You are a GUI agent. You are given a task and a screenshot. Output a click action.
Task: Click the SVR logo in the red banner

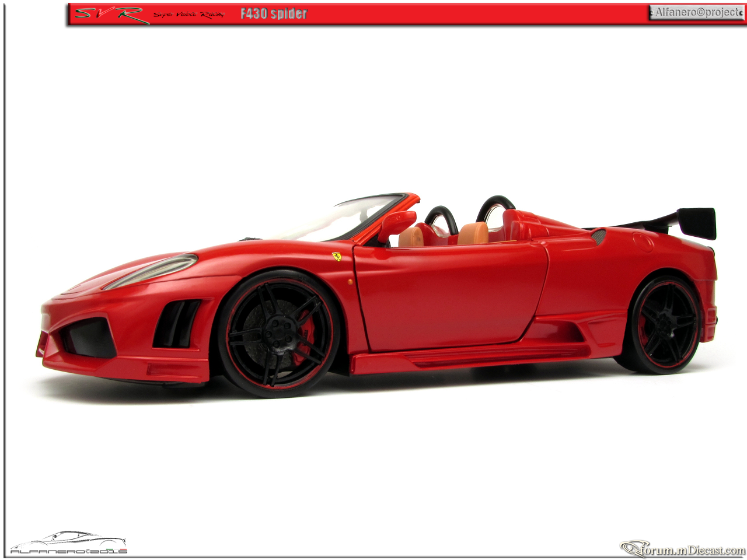pyautogui.click(x=111, y=14)
